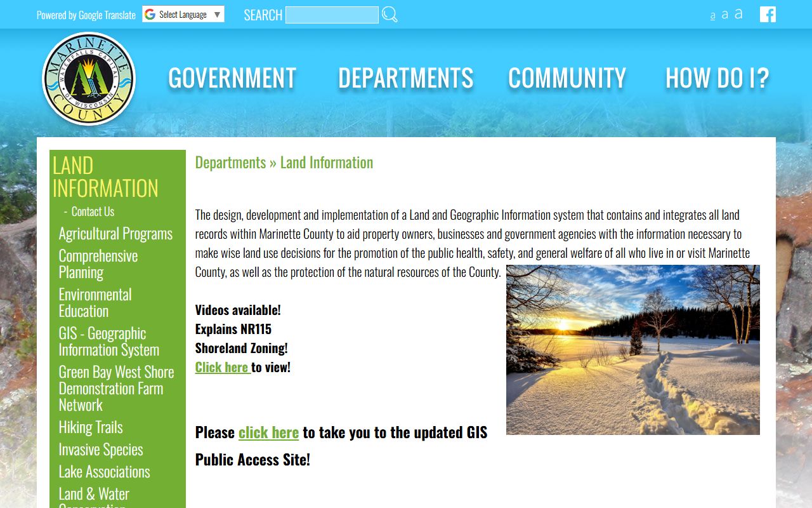The width and height of the screenshot is (812, 508).
Task: Open Comprehensive Planning page
Action: click(98, 264)
